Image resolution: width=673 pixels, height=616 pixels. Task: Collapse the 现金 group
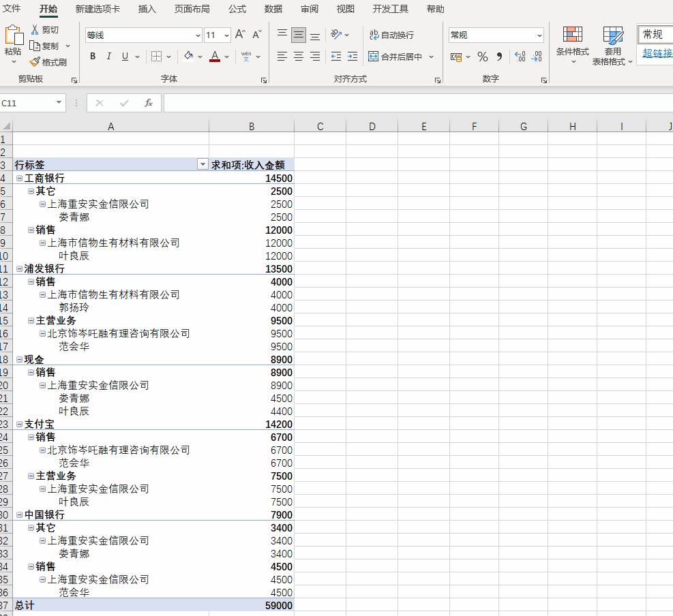click(x=19, y=360)
